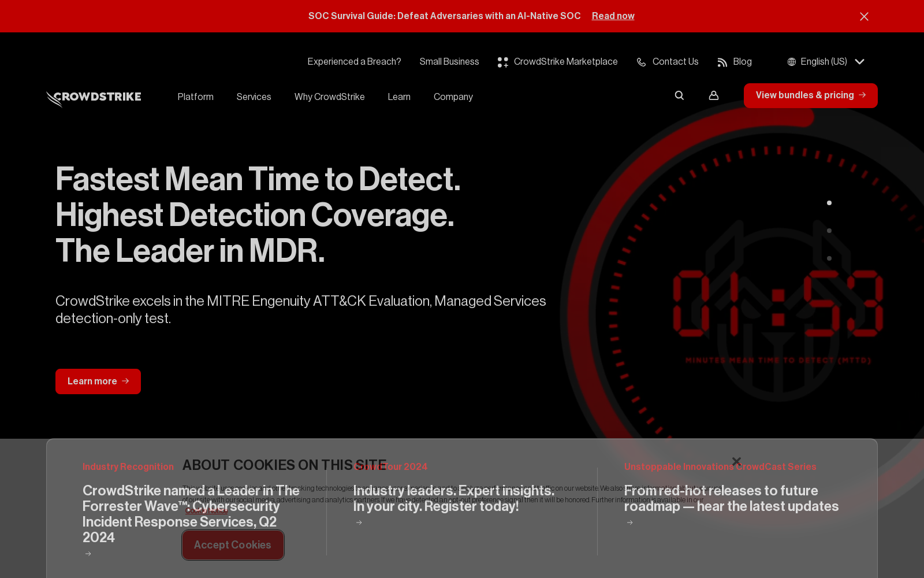Go to the Small Business page
The height and width of the screenshot is (578, 924).
pos(449,62)
